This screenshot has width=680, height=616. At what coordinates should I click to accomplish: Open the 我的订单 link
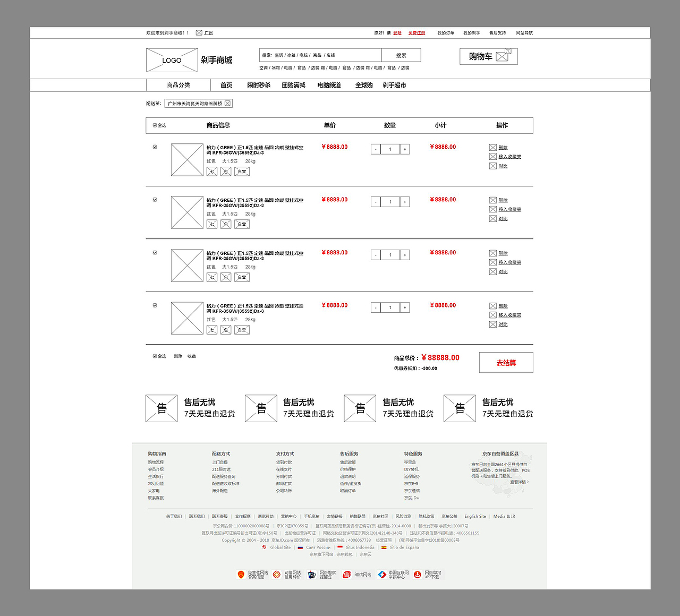pyautogui.click(x=446, y=33)
